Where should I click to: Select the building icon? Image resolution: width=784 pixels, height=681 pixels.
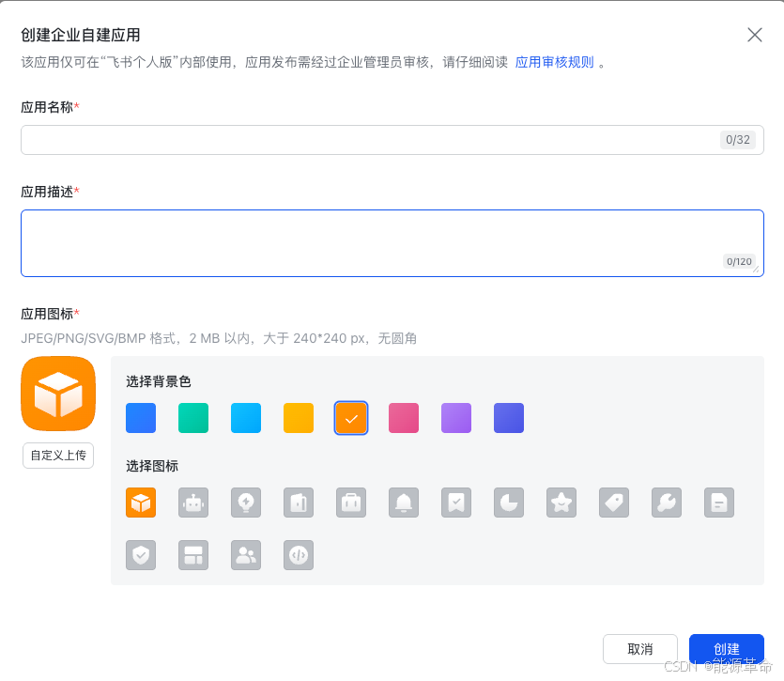click(299, 503)
